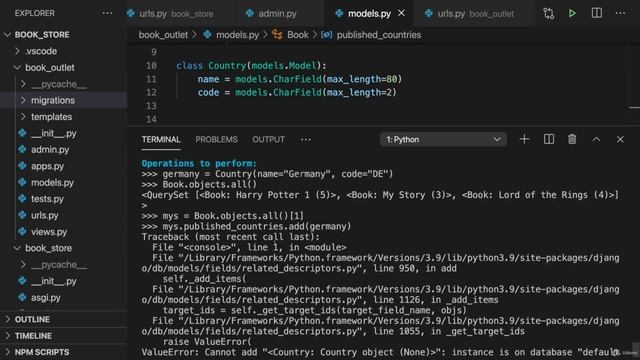This screenshot has height=360, width=640.
Task: Click line number 10 in gutter
Action: pyautogui.click(x=151, y=66)
